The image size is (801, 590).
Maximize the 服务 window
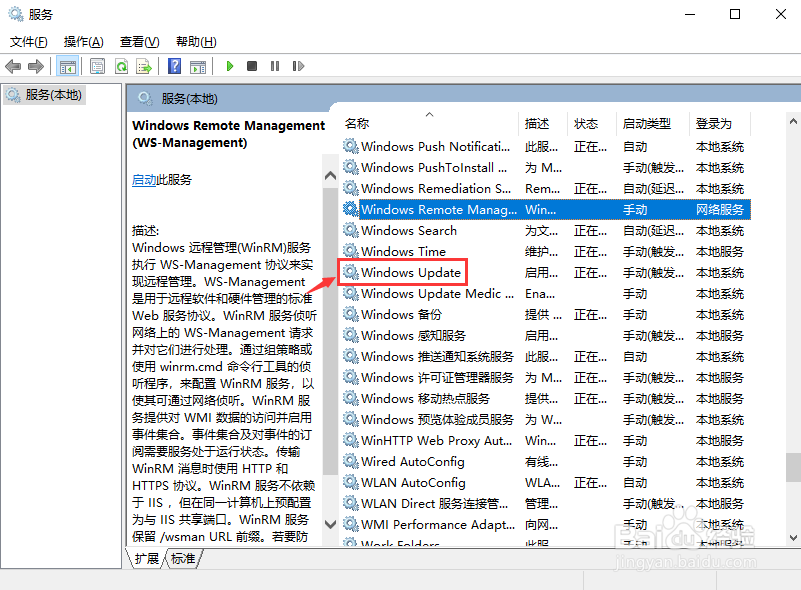click(735, 14)
